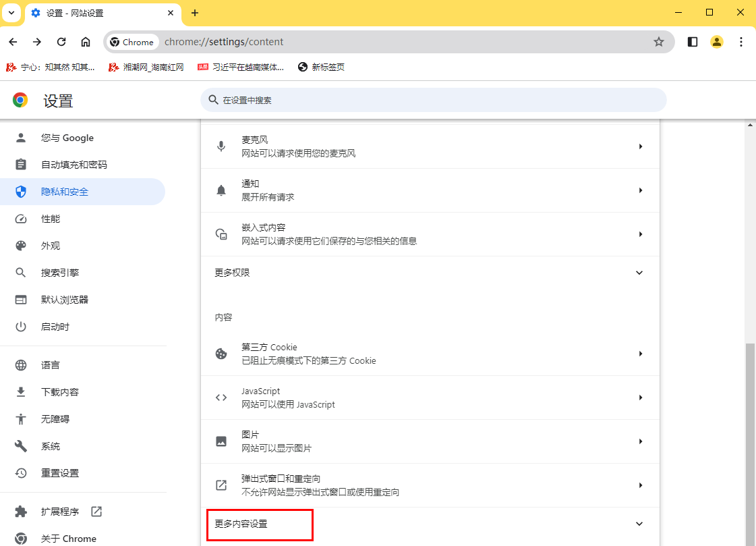Open 弹出式窗口和重定向 settings

[x=430, y=486]
